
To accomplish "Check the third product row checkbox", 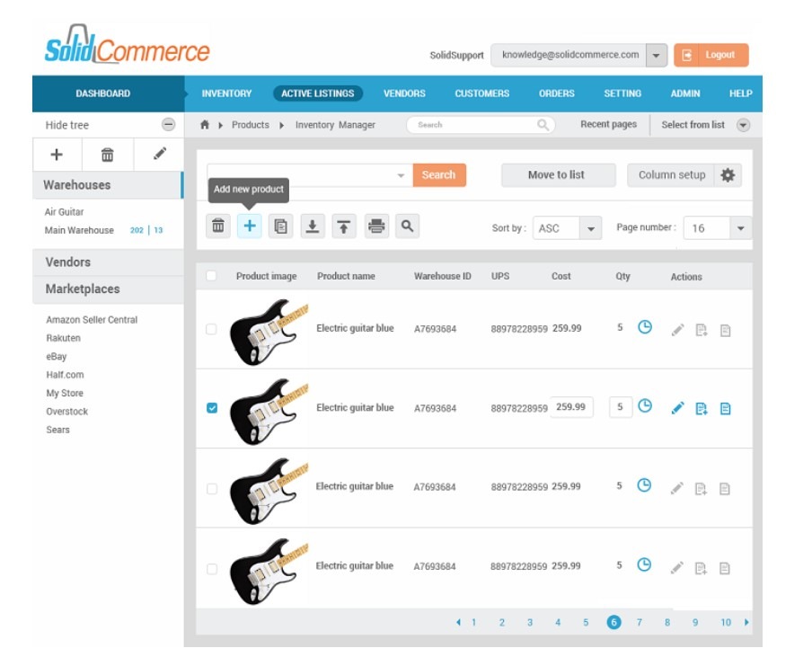I will click(x=212, y=489).
